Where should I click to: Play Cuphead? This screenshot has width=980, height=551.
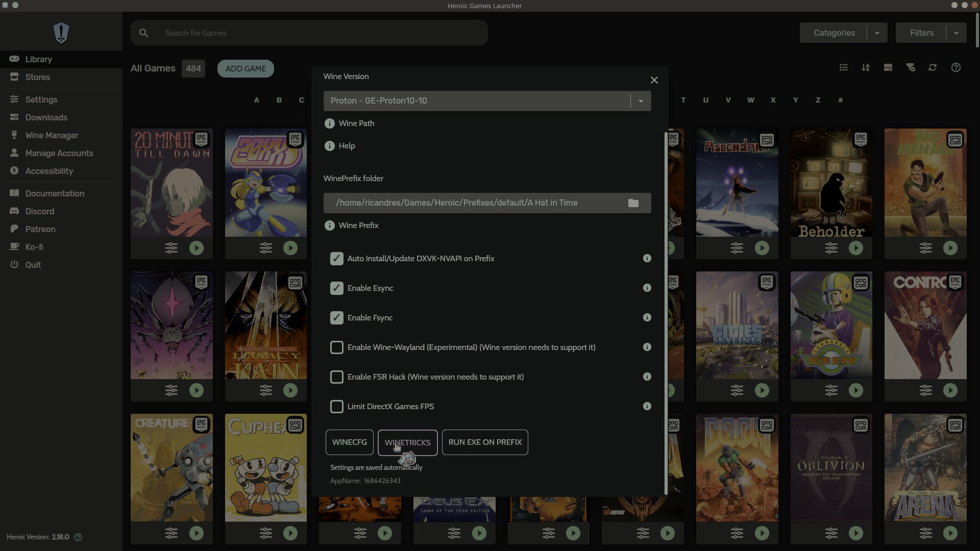(290, 533)
